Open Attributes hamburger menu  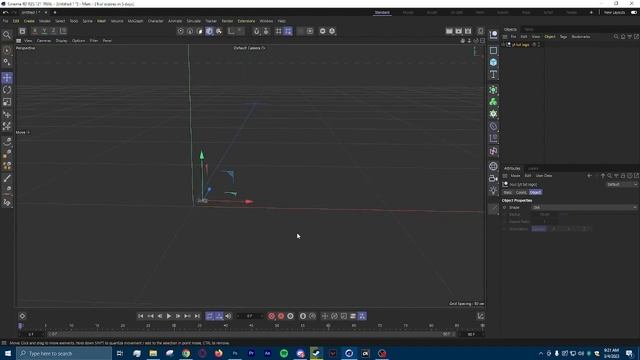tap(505, 176)
